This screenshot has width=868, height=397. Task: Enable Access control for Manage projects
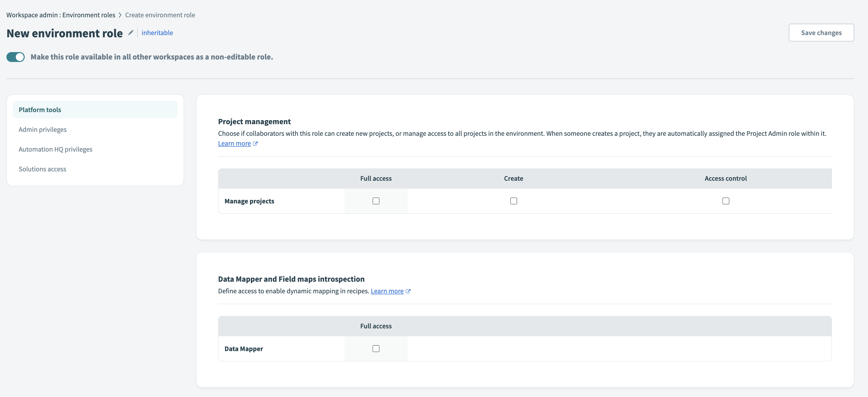pyautogui.click(x=726, y=201)
